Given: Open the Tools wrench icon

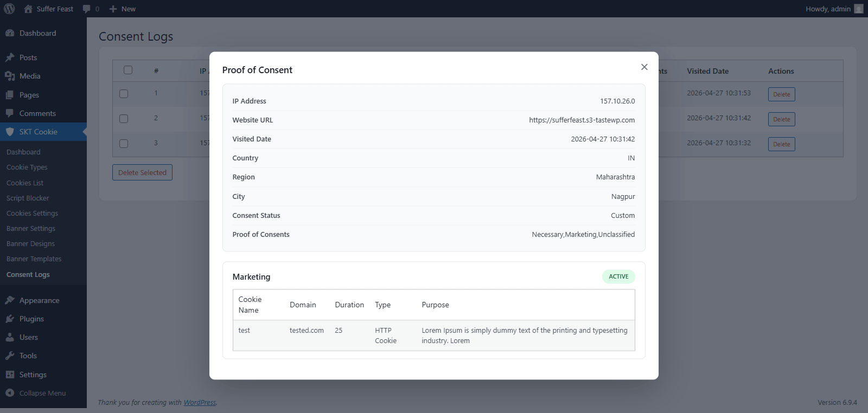Looking at the screenshot, I should (x=10, y=356).
